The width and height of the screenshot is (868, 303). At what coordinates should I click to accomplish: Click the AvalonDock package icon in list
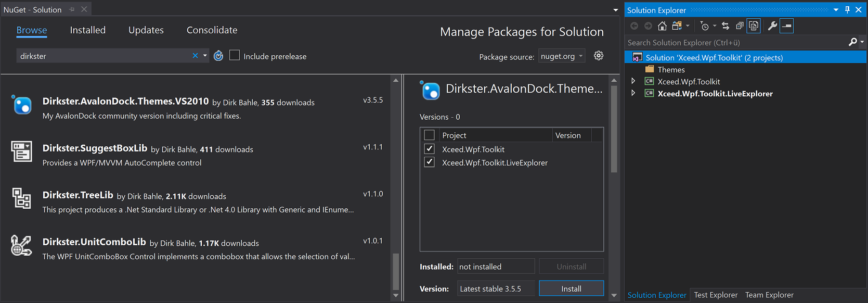coord(21,105)
